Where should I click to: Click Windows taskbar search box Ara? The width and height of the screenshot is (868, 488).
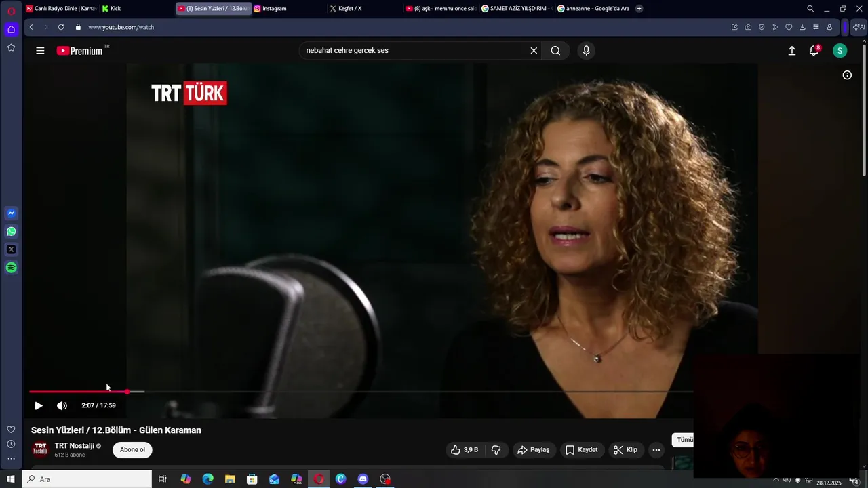tap(87, 479)
